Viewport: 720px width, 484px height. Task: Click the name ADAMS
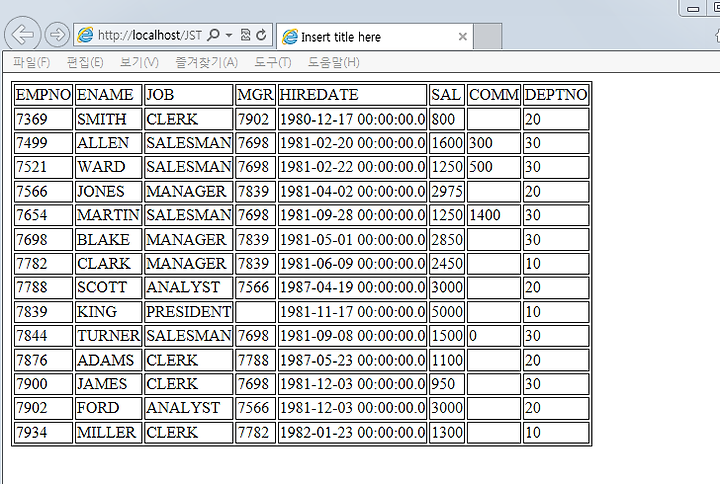[106, 360]
